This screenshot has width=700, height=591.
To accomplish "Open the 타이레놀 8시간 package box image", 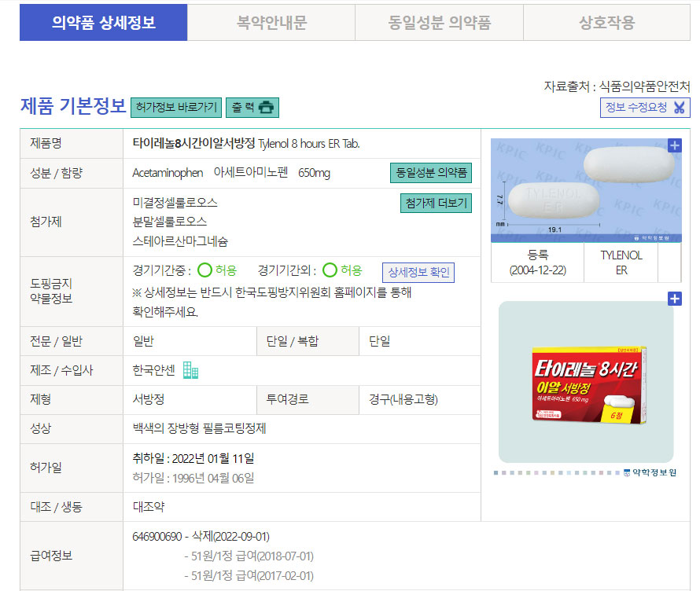I will click(589, 385).
